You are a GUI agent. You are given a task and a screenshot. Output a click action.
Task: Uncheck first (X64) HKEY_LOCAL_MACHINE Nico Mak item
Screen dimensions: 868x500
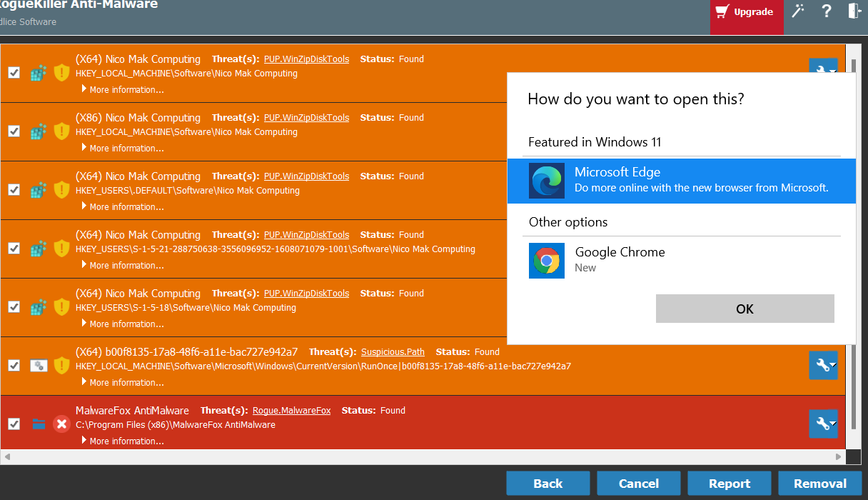tap(14, 73)
